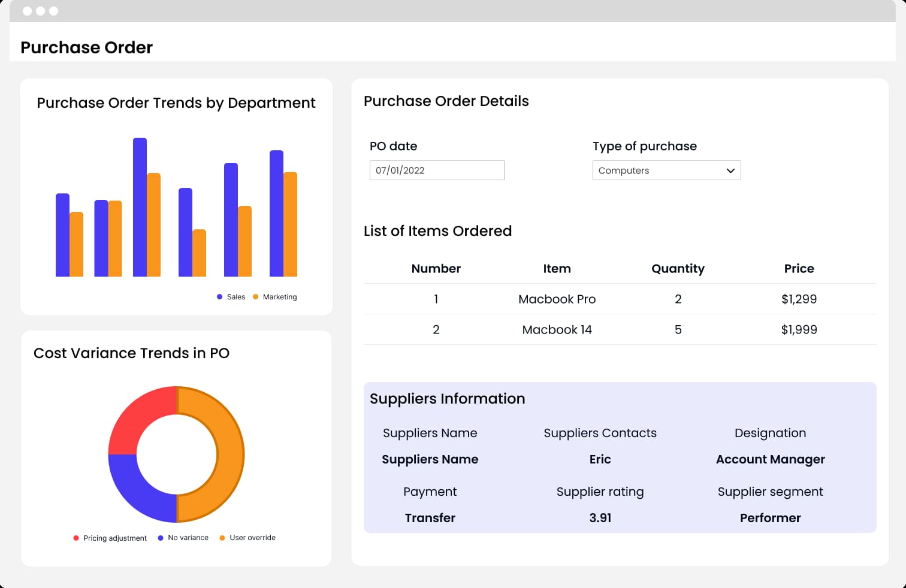
Task: Toggle the Sales legend dot
Action: [x=220, y=297]
